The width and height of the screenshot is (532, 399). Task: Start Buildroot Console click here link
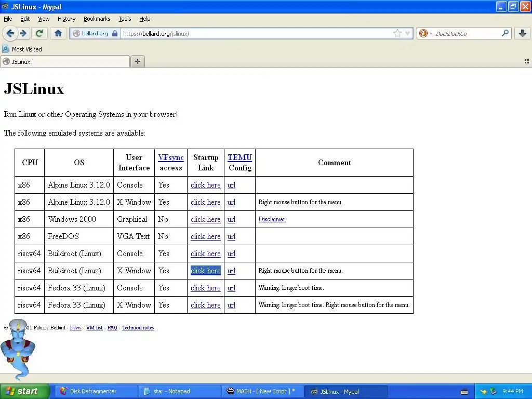(206, 254)
